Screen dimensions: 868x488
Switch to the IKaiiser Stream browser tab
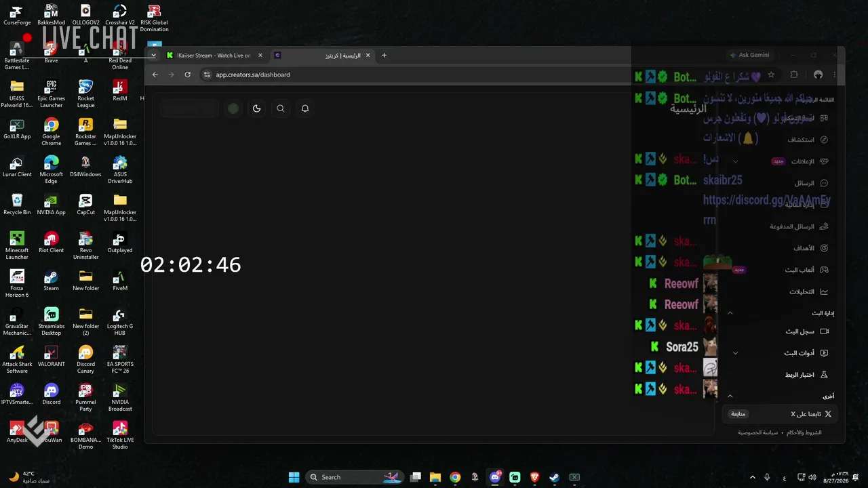(215, 56)
